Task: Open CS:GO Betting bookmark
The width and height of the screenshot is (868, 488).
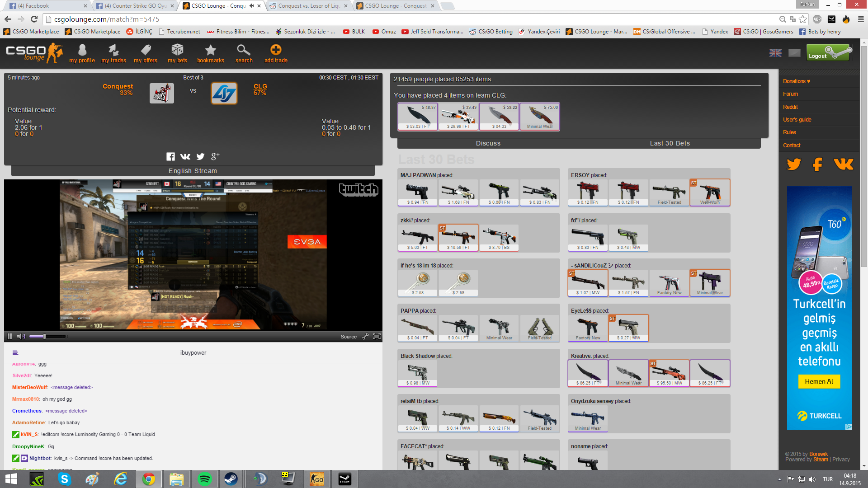Action: click(x=491, y=32)
